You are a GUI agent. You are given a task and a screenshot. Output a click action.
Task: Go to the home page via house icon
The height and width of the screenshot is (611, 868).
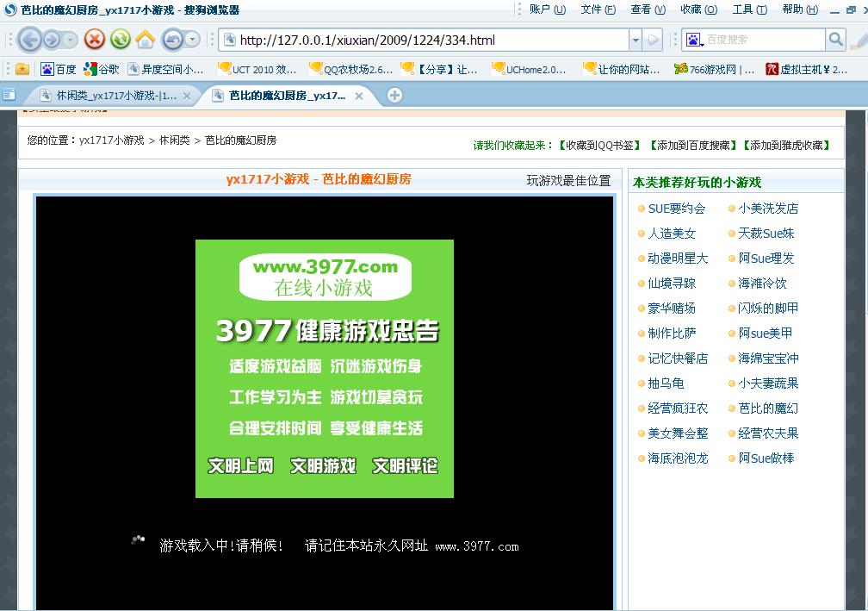pos(145,40)
